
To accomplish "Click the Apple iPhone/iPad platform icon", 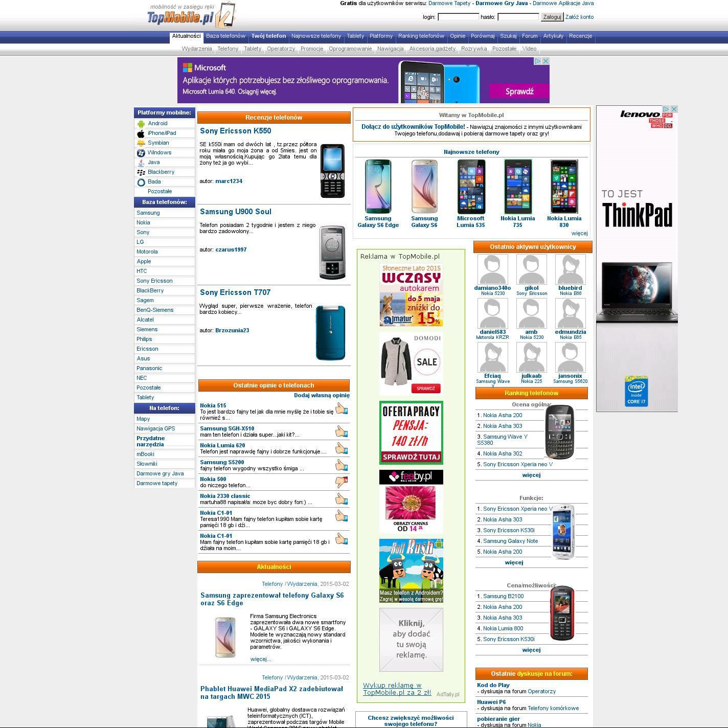I will (x=141, y=133).
